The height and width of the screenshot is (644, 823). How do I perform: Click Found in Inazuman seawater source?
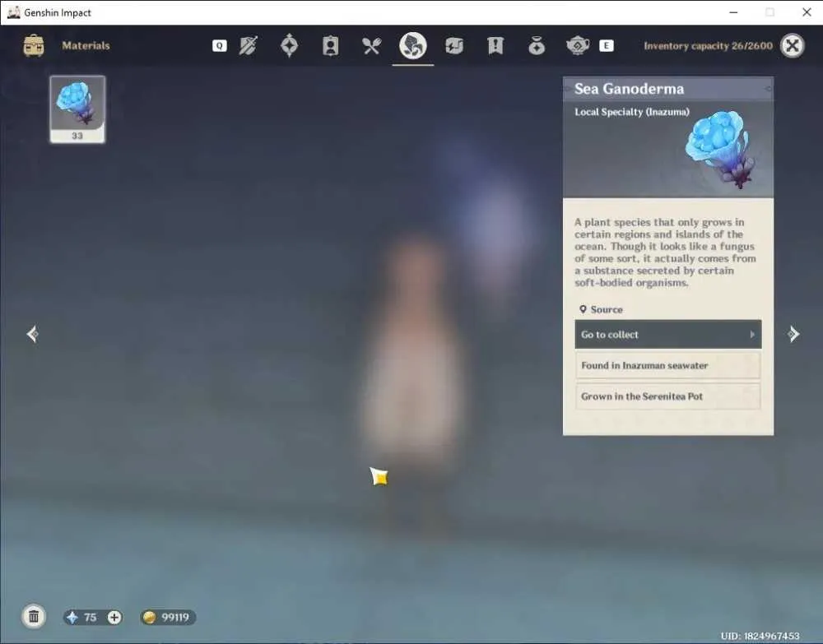[668, 365]
